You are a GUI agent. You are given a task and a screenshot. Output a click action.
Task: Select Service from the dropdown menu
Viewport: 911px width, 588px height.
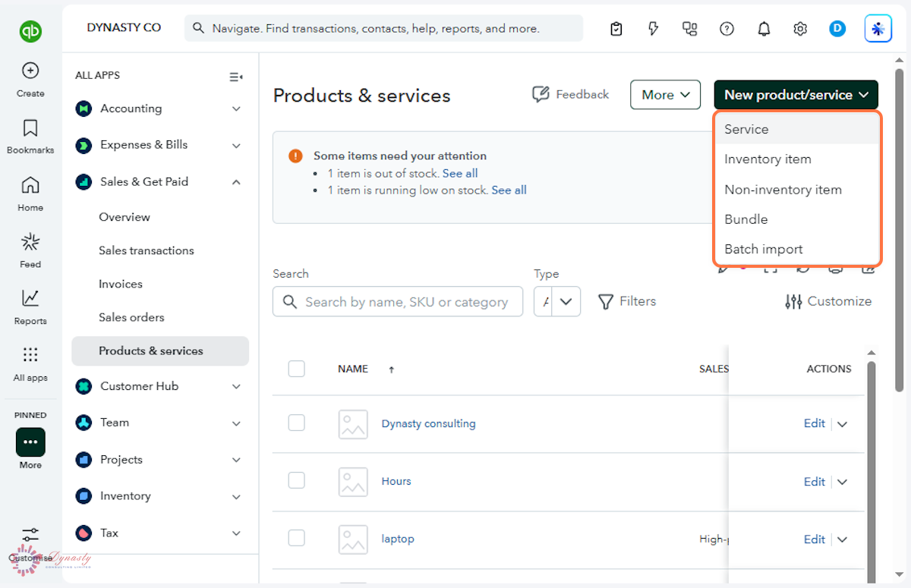coord(796,129)
